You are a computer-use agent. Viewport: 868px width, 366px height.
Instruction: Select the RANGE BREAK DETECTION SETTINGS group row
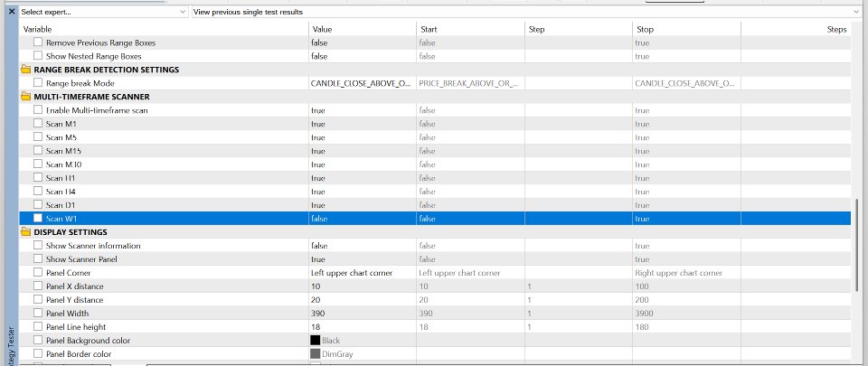435,70
